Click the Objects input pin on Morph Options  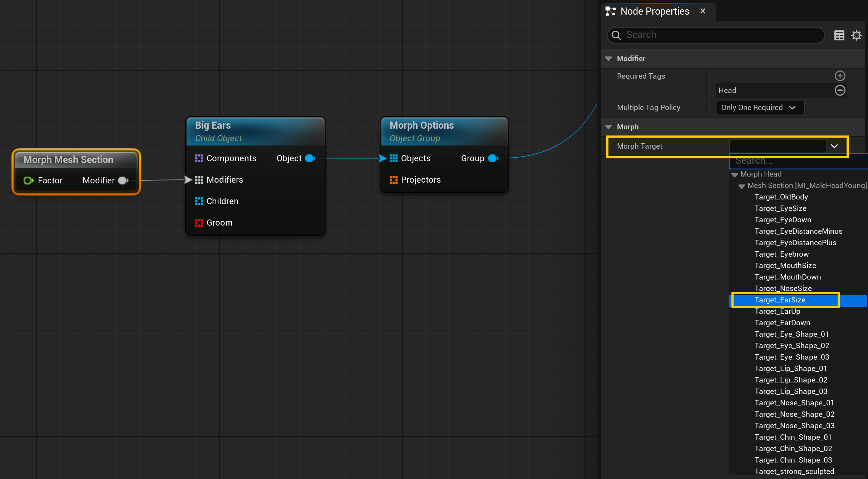(x=393, y=158)
